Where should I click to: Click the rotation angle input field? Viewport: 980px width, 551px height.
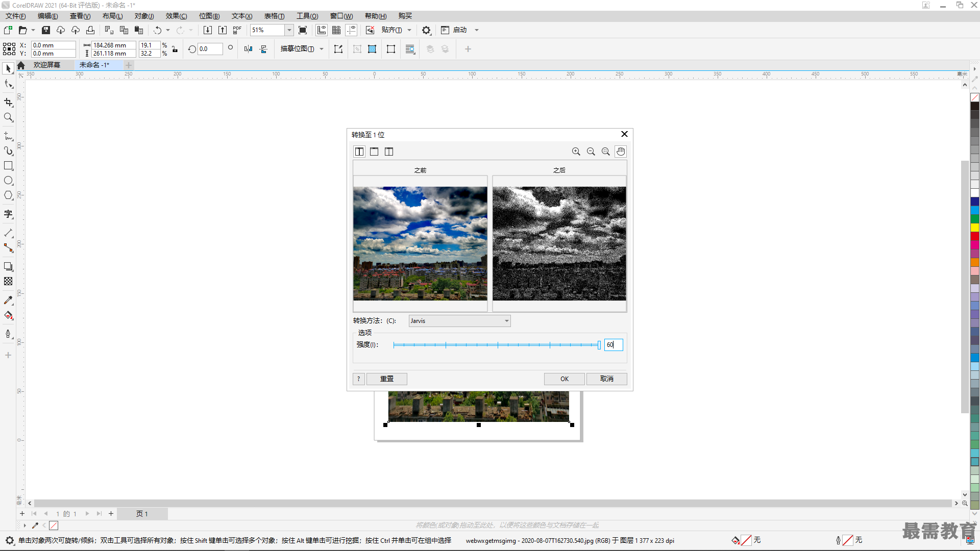[210, 49]
